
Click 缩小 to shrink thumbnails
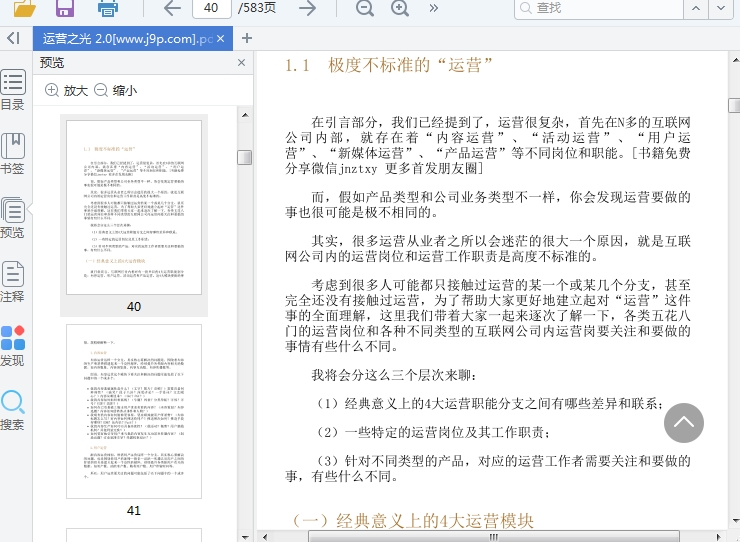(x=115, y=90)
